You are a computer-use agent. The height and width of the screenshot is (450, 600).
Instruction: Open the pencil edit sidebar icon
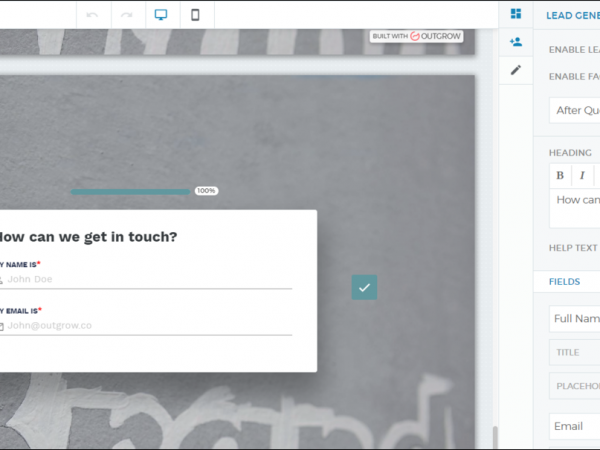pos(516,70)
